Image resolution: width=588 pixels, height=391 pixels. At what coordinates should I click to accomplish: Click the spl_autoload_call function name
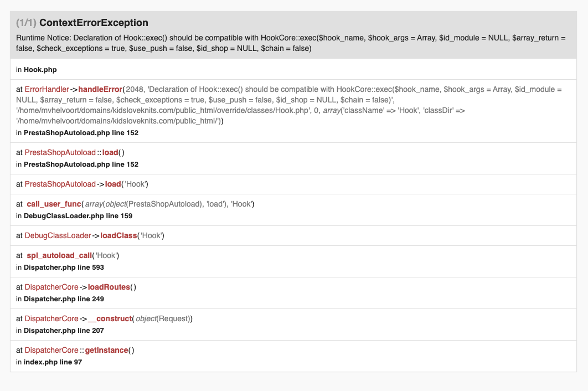click(60, 255)
